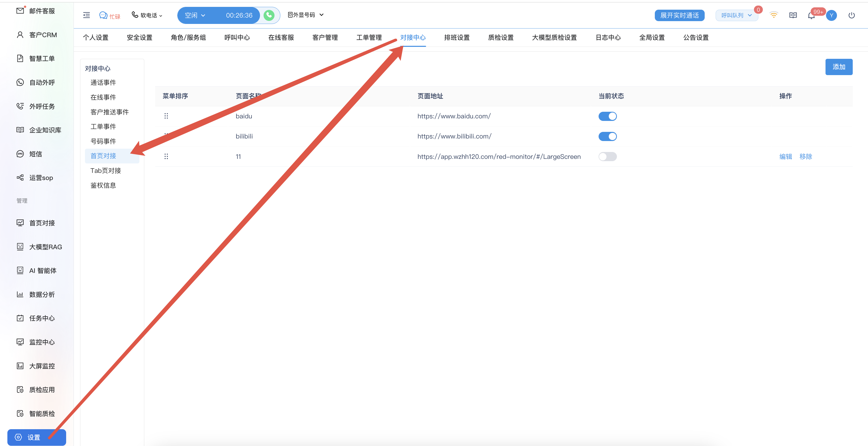This screenshot has width=868, height=446.
Task: Click the https://www.bilibili.com/ address cell
Action: coord(454,136)
